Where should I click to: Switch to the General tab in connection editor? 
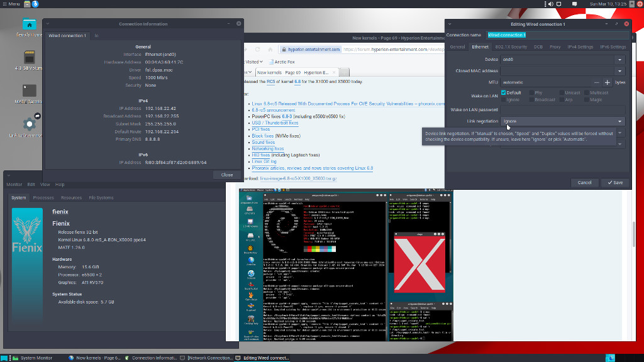(x=457, y=47)
